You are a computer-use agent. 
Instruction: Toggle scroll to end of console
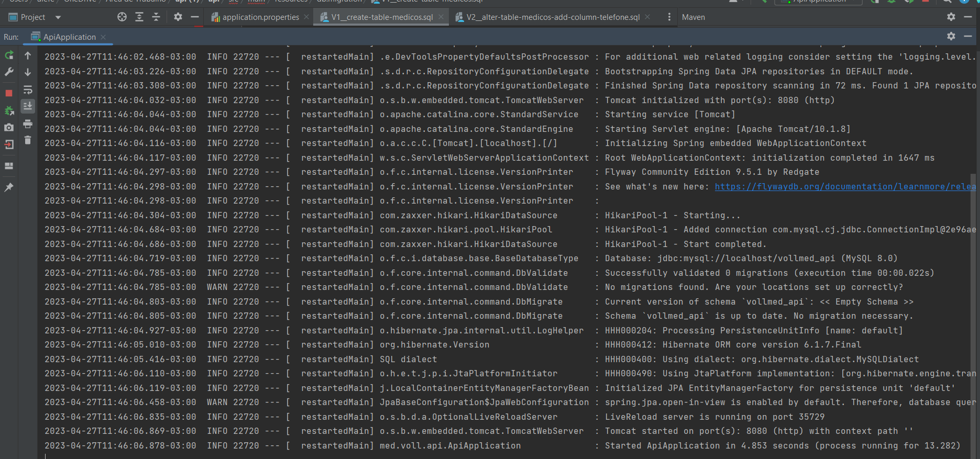pos(28,106)
